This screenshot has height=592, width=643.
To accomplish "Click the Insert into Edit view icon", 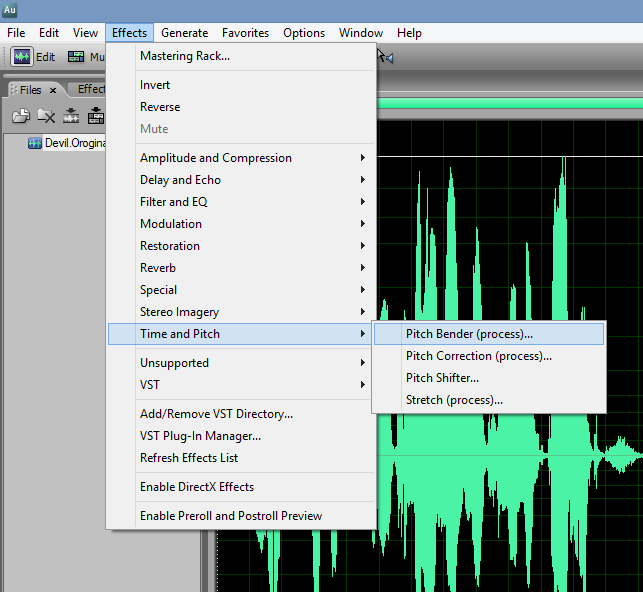I will click(x=72, y=116).
